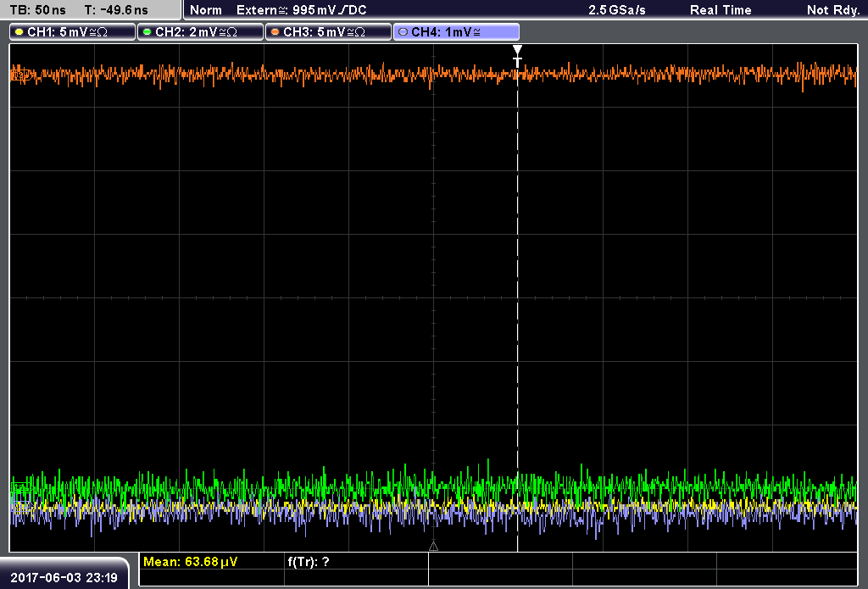Click the green CH2 color indicator dot
This screenshot has height=589, width=868.
[147, 32]
